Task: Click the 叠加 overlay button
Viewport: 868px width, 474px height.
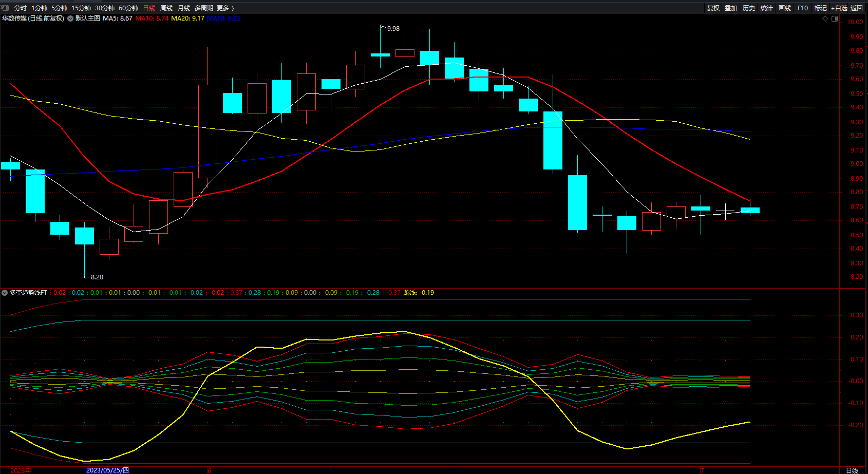Action: tap(730, 8)
